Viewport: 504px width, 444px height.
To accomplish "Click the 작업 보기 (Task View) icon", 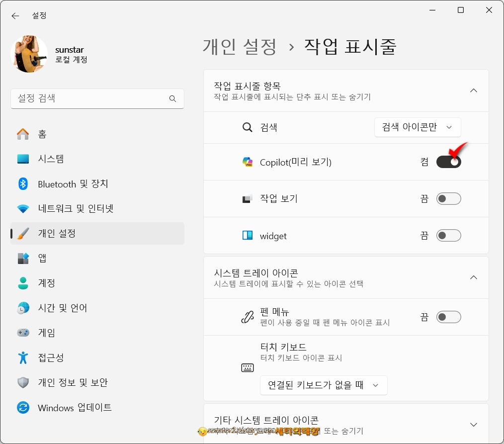I will tap(247, 198).
